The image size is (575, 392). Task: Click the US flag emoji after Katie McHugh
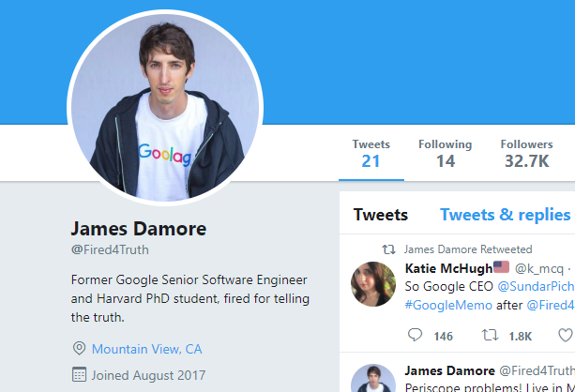coord(501,267)
